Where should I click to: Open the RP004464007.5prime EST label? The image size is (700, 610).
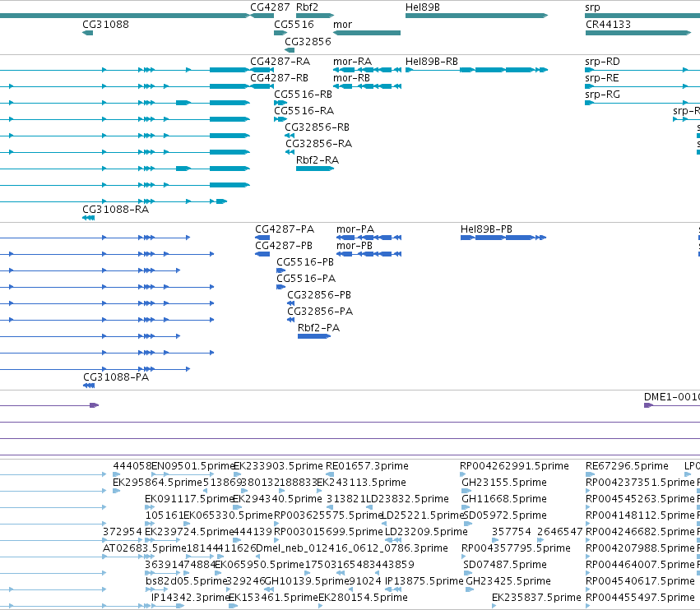point(640,565)
